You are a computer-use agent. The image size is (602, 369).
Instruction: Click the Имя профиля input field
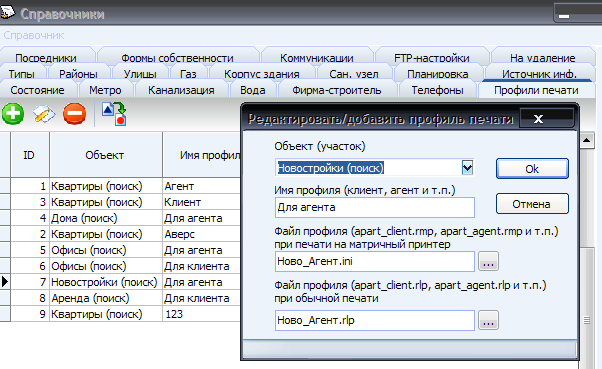(375, 207)
